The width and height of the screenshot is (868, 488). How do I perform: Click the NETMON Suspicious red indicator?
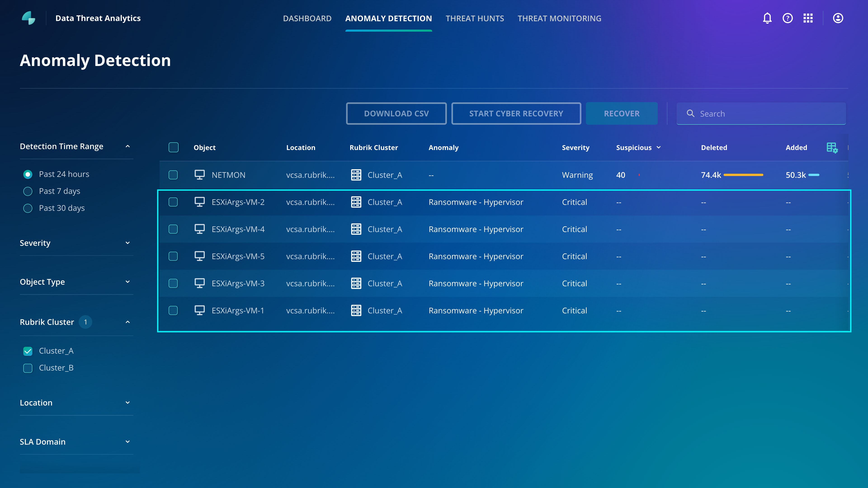click(x=639, y=175)
